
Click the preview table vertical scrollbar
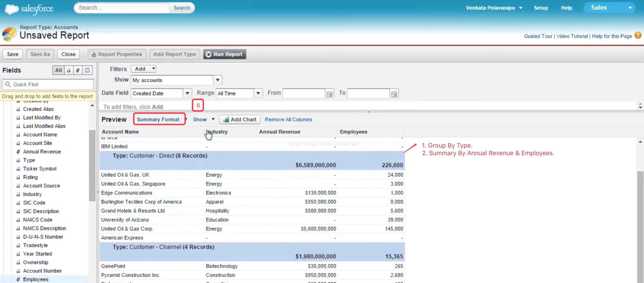coord(640,227)
